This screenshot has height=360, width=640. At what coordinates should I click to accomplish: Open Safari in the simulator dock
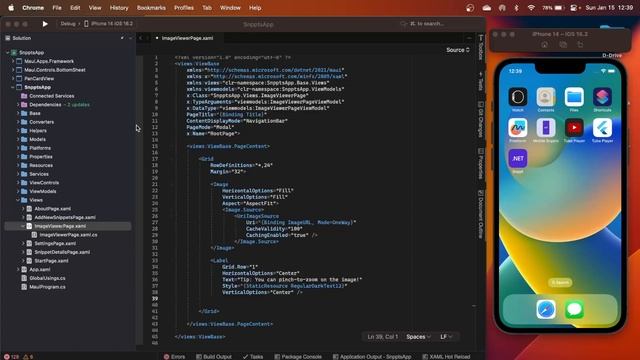tap(546, 310)
